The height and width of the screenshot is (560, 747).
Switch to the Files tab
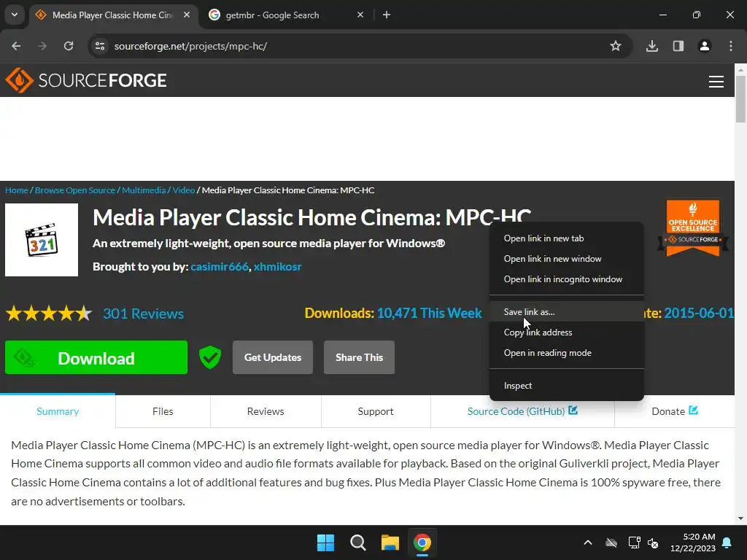[x=163, y=411]
